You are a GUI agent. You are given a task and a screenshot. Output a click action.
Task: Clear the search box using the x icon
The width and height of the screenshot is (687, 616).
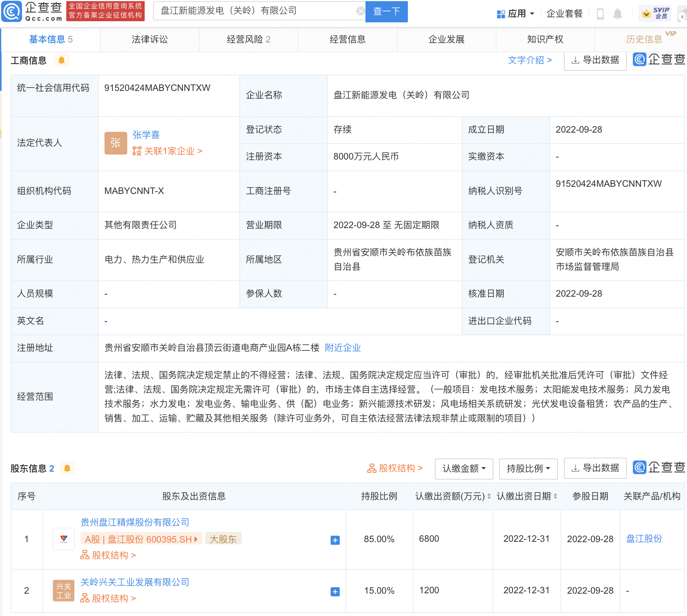pyautogui.click(x=360, y=11)
